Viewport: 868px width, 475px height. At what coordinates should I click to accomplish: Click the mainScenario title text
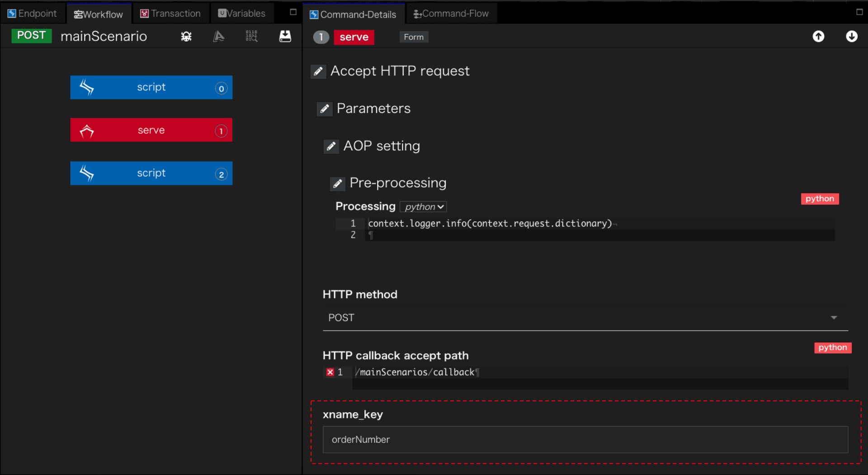(x=104, y=36)
